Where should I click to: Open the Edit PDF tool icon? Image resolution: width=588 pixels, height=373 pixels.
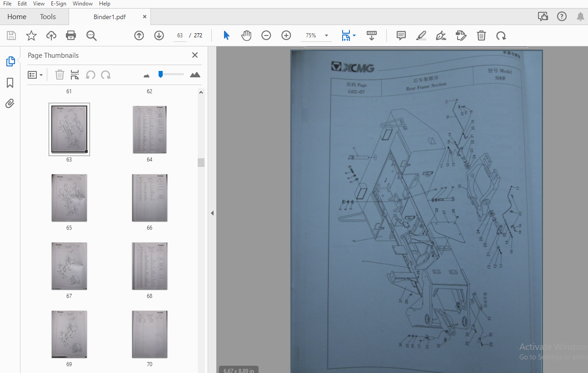click(x=461, y=35)
